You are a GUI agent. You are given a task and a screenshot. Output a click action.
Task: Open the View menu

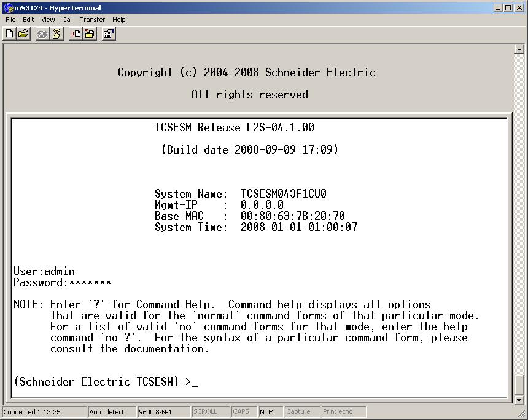pos(48,20)
